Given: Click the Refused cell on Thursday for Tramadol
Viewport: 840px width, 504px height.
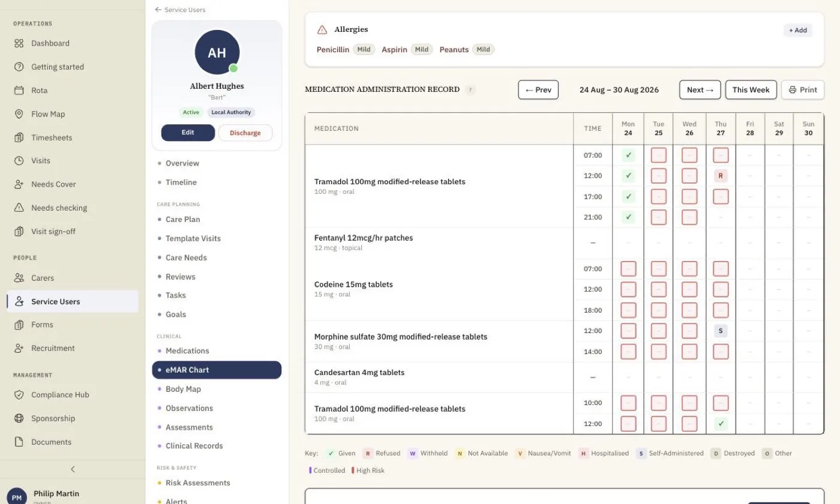Looking at the screenshot, I should pos(721,176).
